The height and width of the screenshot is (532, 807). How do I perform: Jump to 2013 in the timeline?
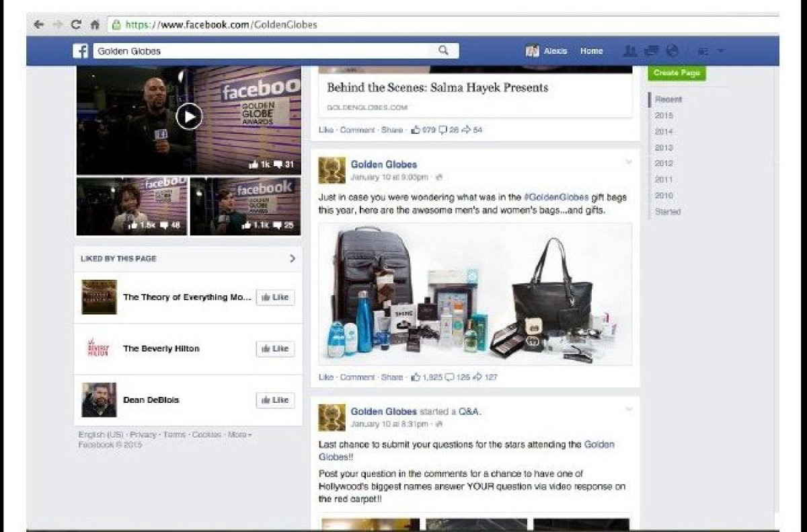click(664, 147)
